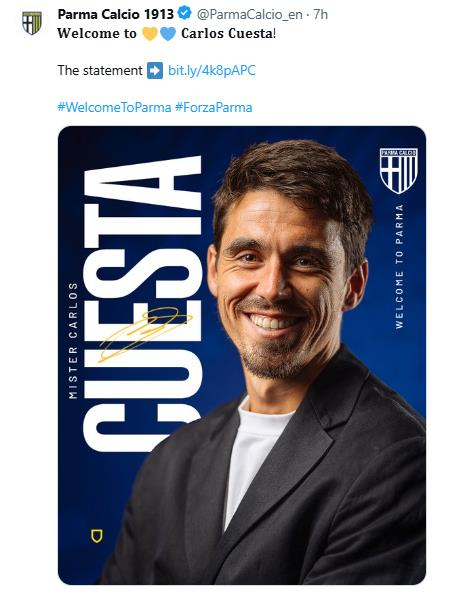
Task: Click the large CUESTA vertical text
Action: tap(142, 304)
